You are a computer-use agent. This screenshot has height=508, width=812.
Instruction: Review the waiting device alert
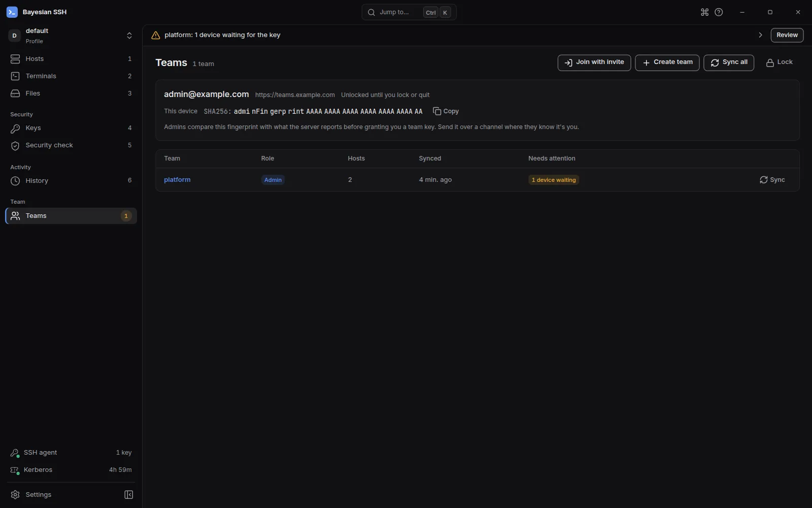[x=787, y=35]
